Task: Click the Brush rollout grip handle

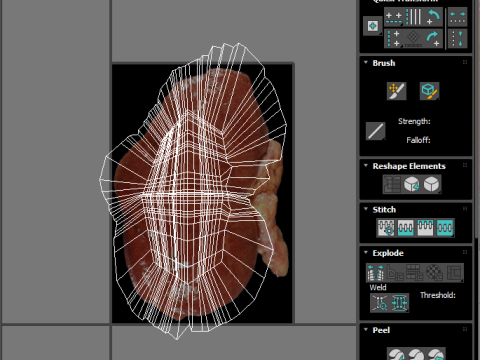Action: 465,62
